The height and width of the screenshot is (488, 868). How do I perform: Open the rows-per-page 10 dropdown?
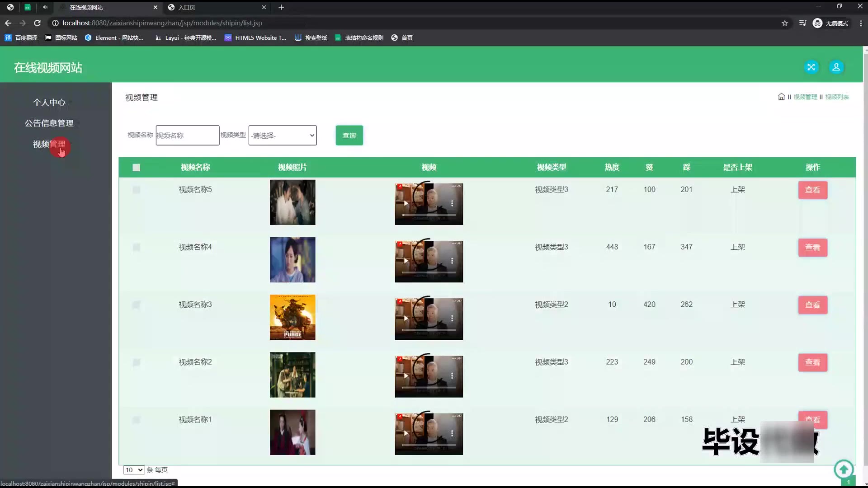tap(134, 470)
